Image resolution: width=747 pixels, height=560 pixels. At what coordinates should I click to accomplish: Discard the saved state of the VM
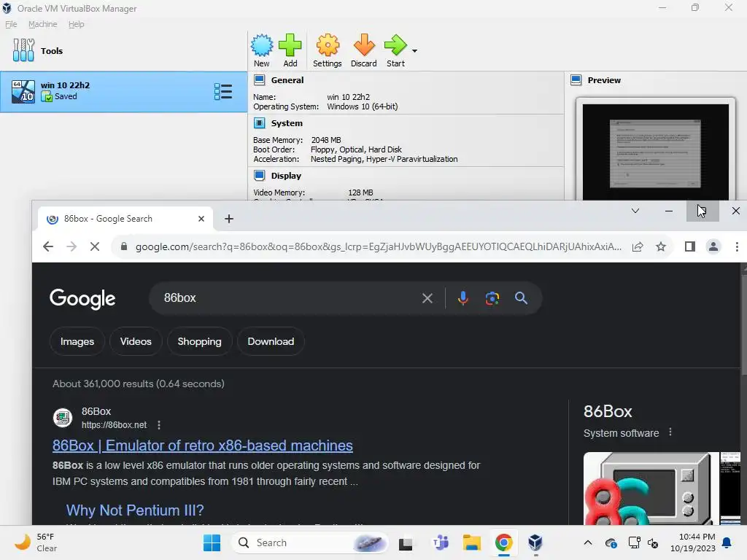pyautogui.click(x=363, y=50)
